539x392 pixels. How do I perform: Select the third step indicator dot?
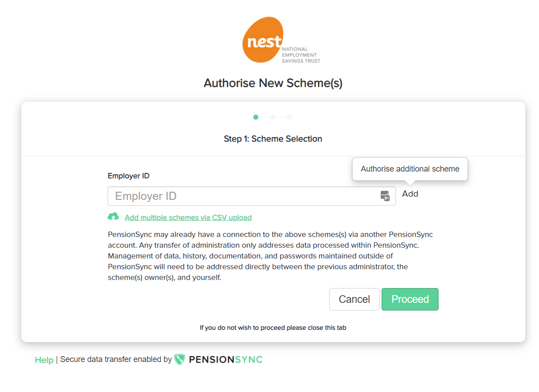289,117
